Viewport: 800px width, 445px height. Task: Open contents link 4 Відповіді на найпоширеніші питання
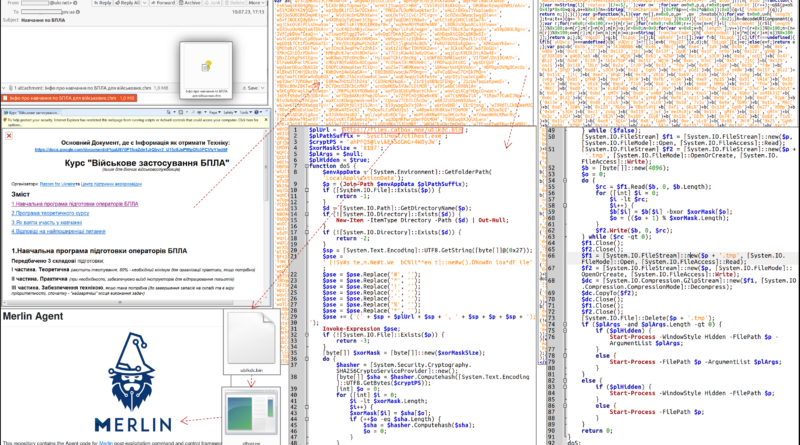[59, 231]
